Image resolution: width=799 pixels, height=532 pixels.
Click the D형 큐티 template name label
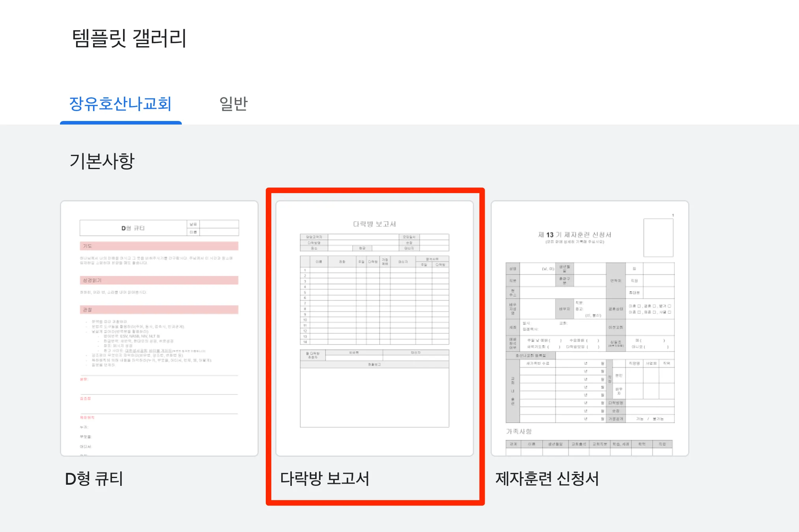coord(94,479)
